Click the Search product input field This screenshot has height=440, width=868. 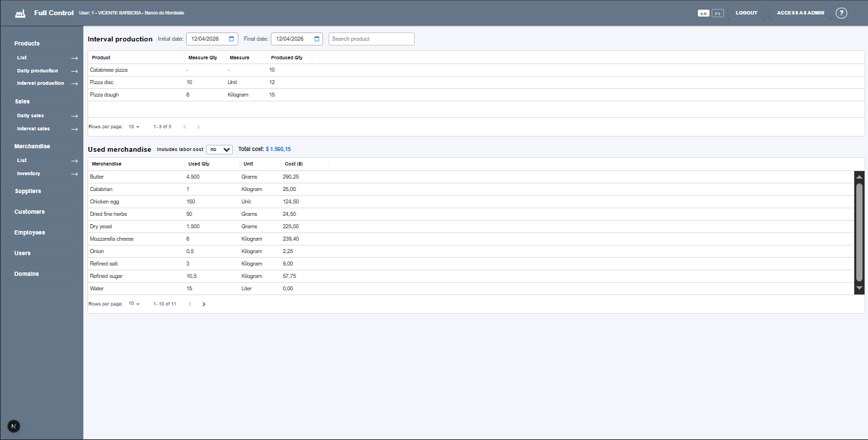click(371, 39)
